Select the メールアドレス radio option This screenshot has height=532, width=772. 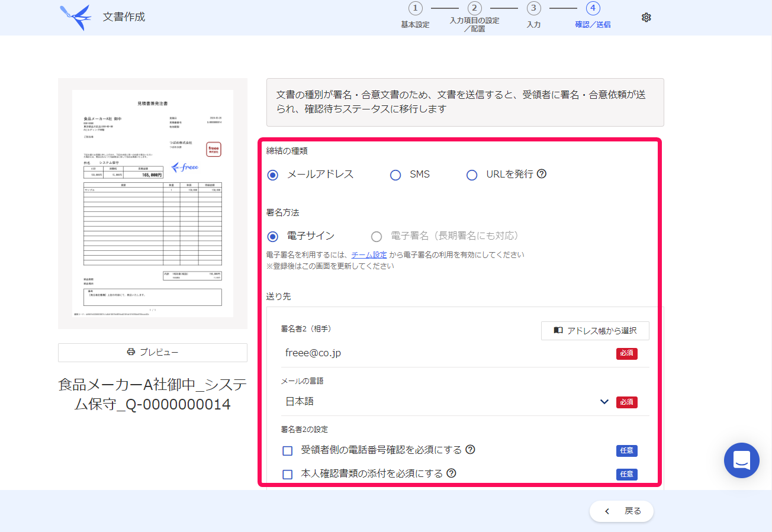point(273,175)
